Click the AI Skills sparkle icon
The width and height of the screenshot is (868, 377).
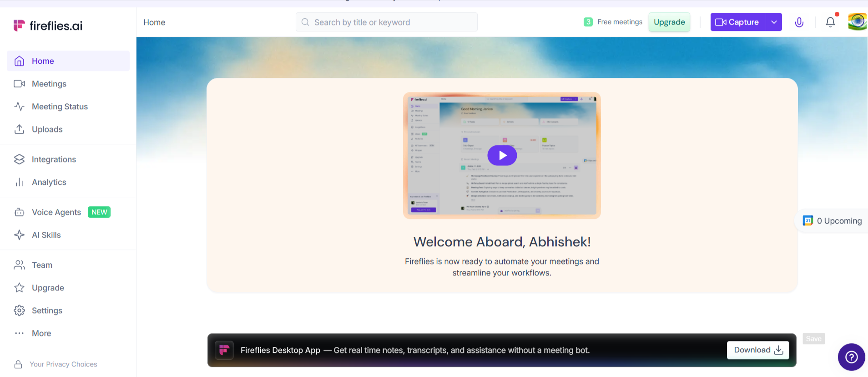[19, 235]
